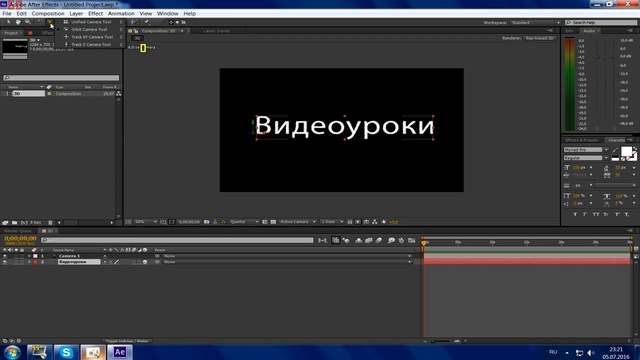Open the Workspace Standard dropdown
This screenshot has height=360, width=640.
[536, 22]
